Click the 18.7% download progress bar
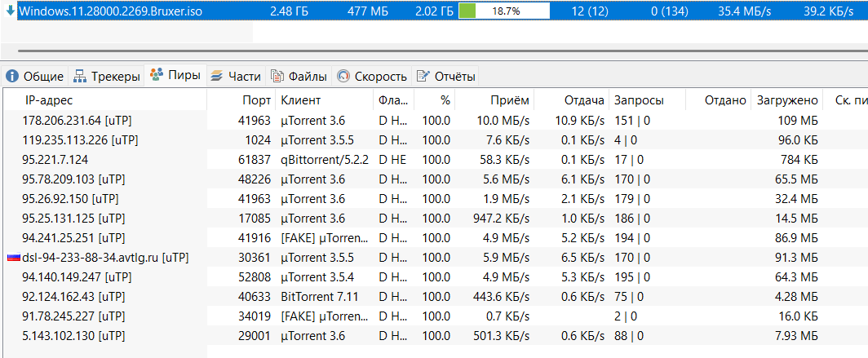Screen dimensions: 868x358 504,11
